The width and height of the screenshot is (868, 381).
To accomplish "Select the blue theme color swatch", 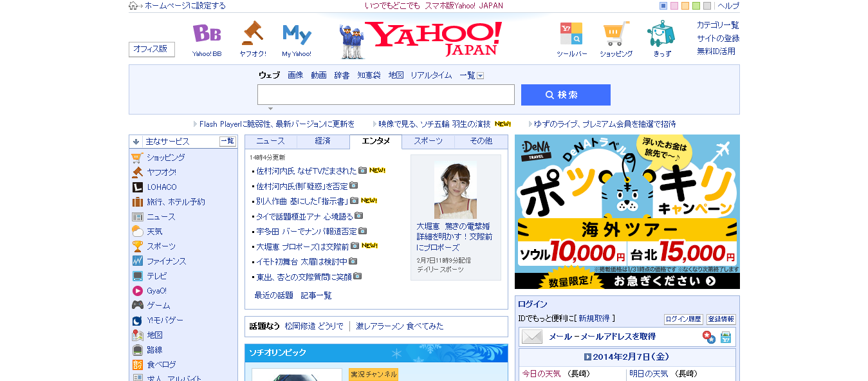I will pyautogui.click(x=663, y=6).
